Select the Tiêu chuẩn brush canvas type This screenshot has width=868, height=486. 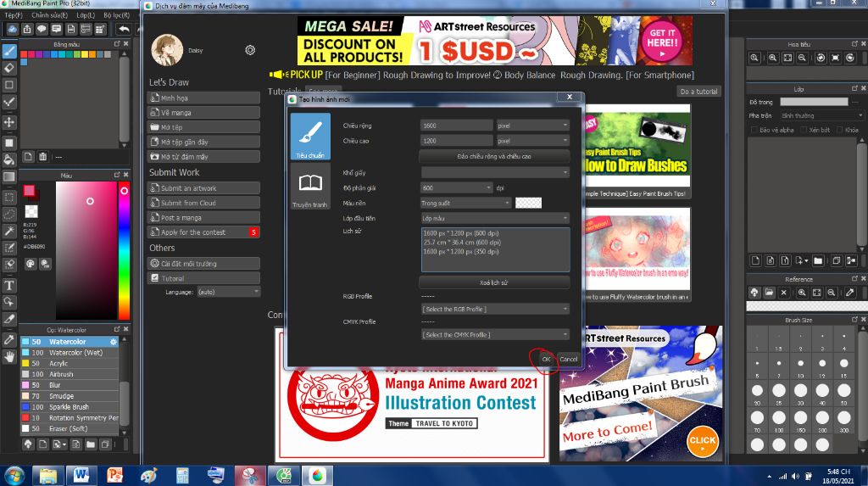[310, 137]
